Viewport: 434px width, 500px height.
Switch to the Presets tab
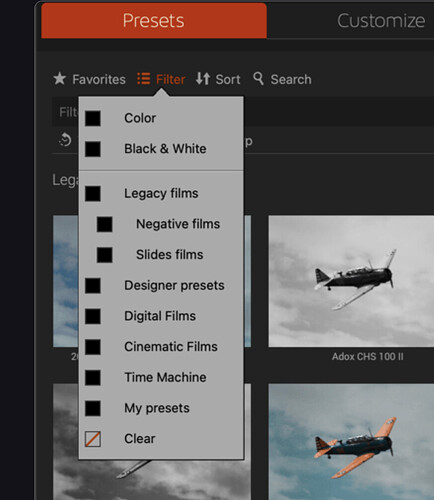pos(154,21)
